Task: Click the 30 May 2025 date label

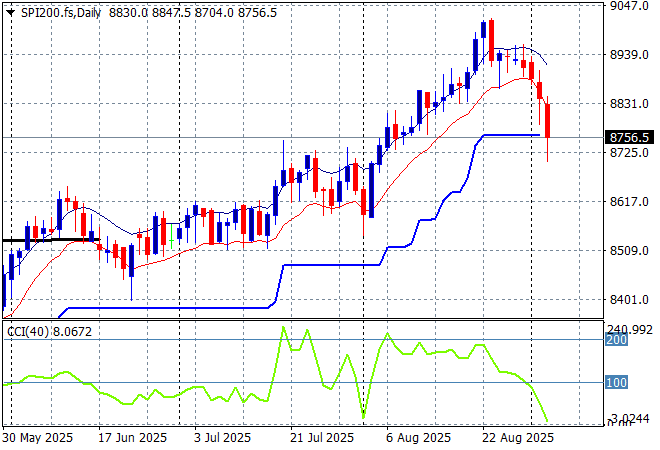Action: click(x=37, y=438)
